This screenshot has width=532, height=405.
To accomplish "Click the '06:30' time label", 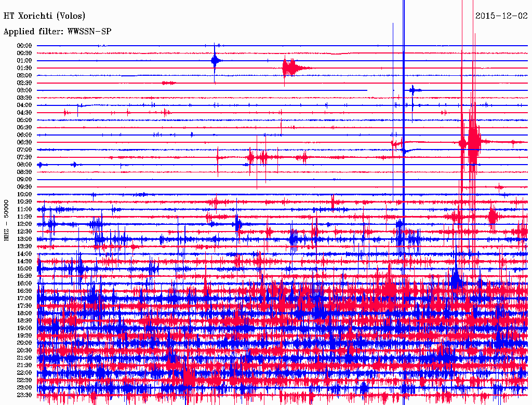I will click(x=24, y=142).
